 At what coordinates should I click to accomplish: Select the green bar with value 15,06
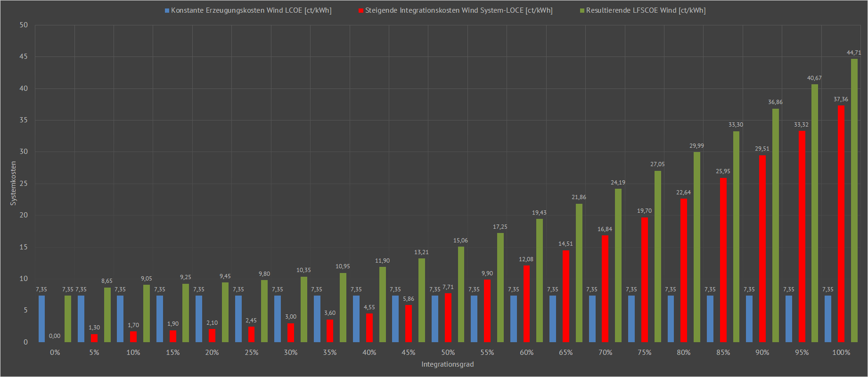tap(461, 294)
